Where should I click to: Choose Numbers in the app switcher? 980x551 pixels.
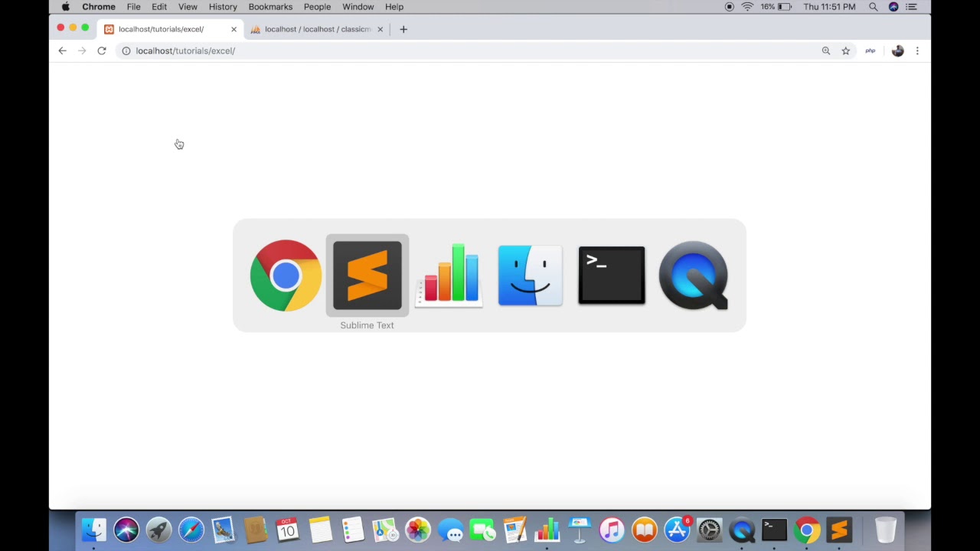tap(449, 275)
